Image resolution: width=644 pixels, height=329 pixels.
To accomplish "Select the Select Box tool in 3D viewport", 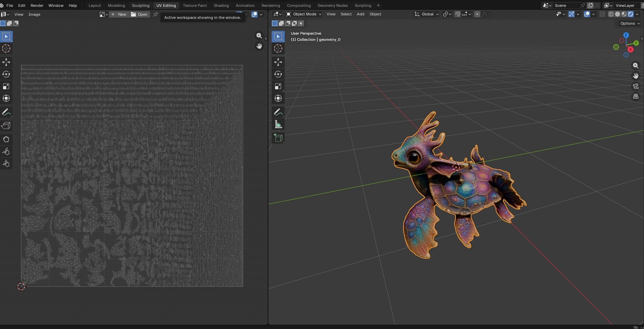I will click(278, 36).
